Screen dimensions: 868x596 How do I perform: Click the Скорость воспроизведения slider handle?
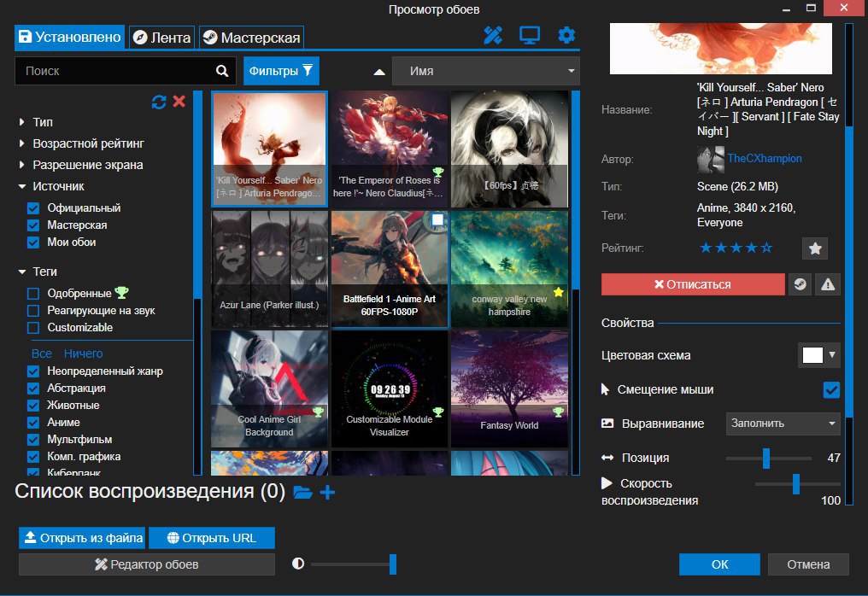[795, 483]
